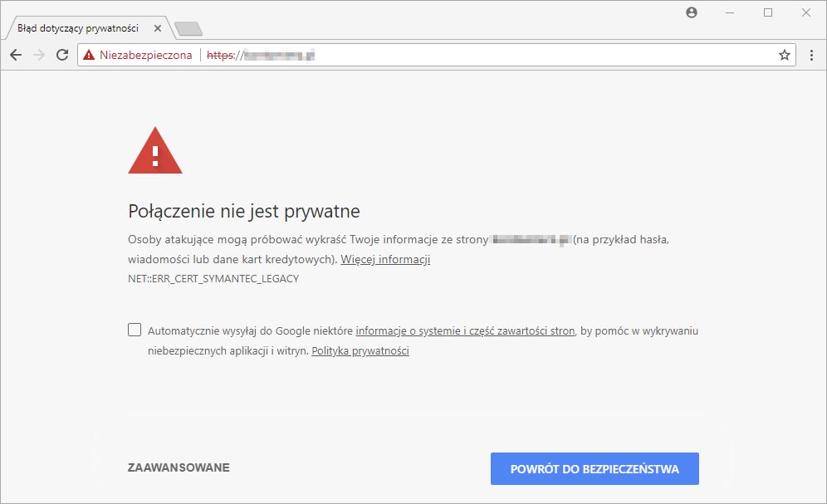This screenshot has width=827, height=504.
Task: Click the red warning triangle in address bar
Action: tap(89, 55)
